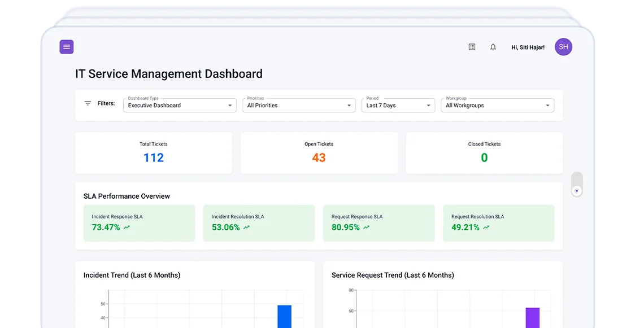
Task: Open the Incident Resolution SLA card
Action: [x=259, y=224]
